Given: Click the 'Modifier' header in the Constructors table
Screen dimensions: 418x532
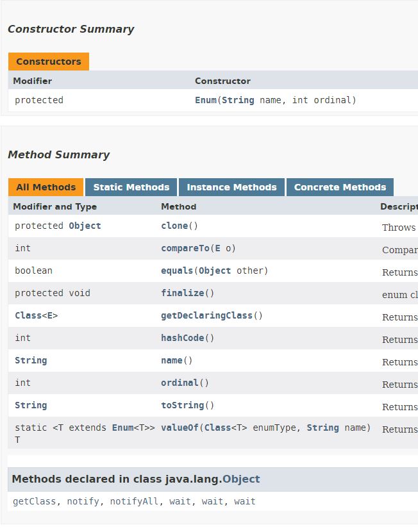Looking at the screenshot, I should [33, 81].
